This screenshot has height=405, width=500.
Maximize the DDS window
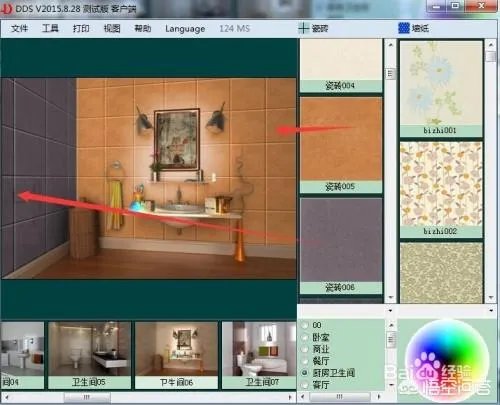point(455,6)
